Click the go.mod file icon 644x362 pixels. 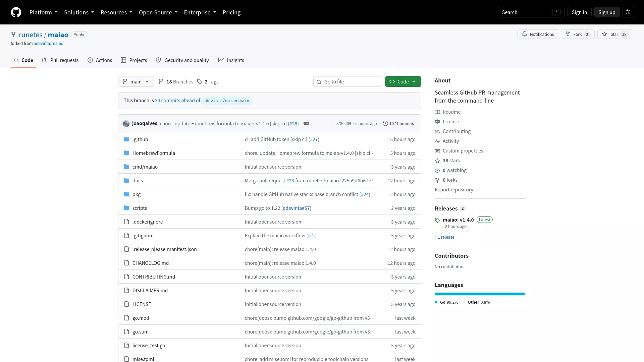pos(126,318)
